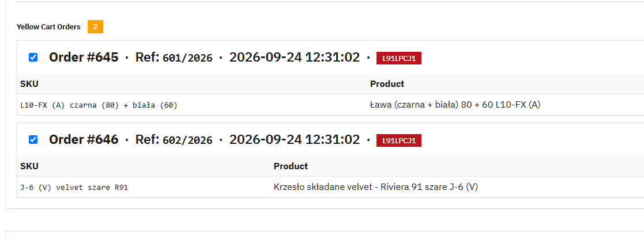Screen dimensions: 644x240
Task: Select SKU J-6 (V) velvet szare R91
Action: click(74, 188)
